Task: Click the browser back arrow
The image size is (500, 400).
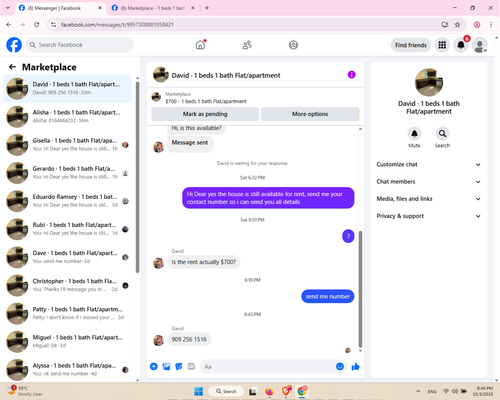Action: [x=9, y=25]
